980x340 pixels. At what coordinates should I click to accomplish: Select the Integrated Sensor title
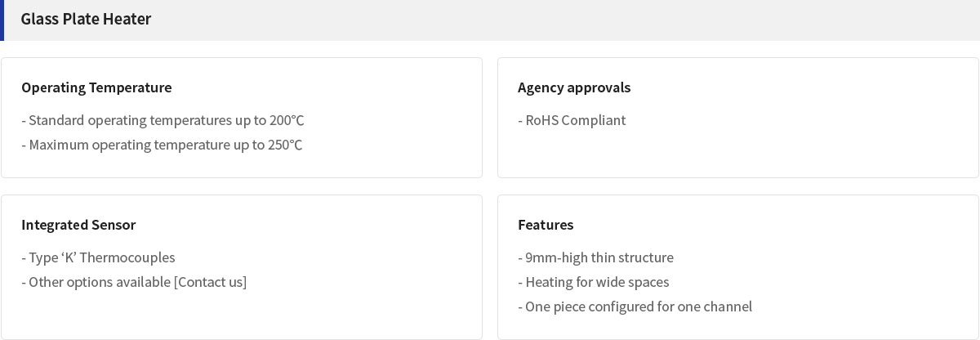click(78, 225)
